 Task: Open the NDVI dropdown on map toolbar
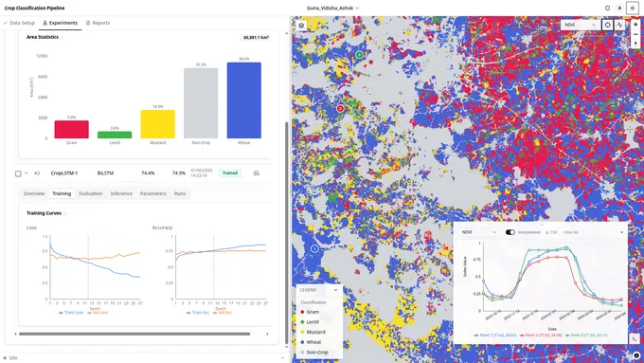pos(580,25)
